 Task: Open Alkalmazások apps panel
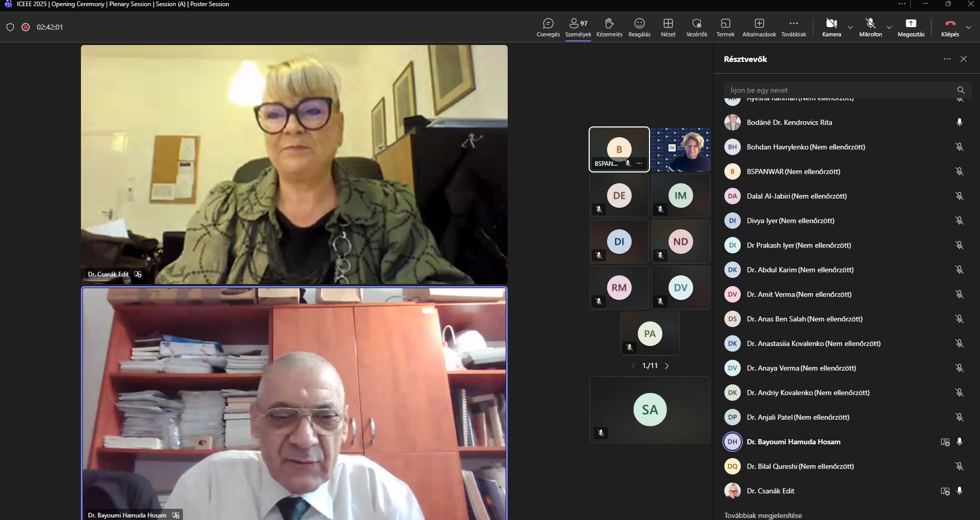coord(759,27)
